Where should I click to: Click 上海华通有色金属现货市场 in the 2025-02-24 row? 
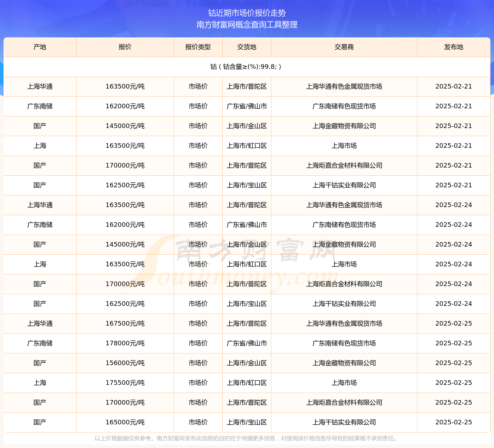(344, 205)
